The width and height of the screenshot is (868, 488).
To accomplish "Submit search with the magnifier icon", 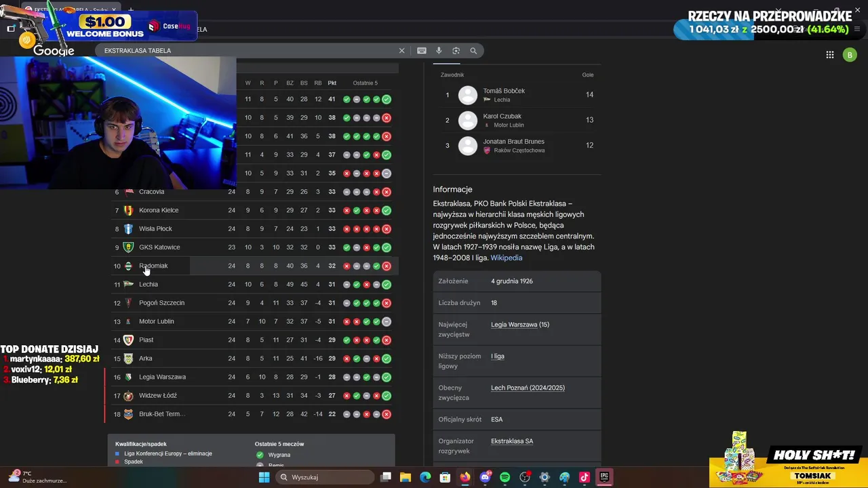I will click(473, 51).
